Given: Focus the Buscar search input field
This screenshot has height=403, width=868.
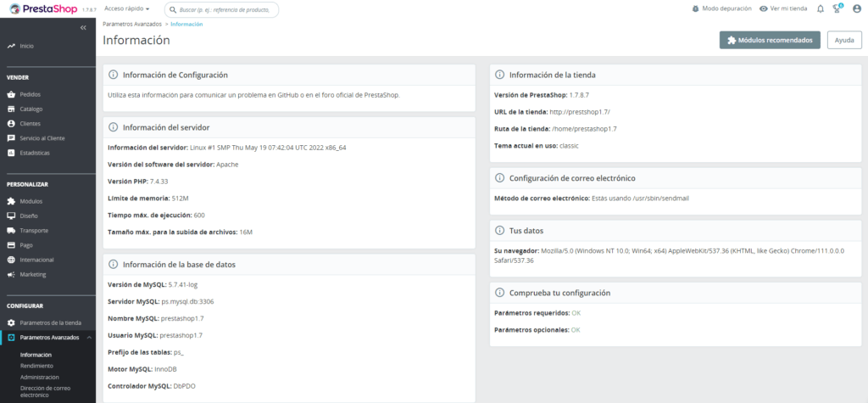Looking at the screenshot, I should [x=221, y=10].
